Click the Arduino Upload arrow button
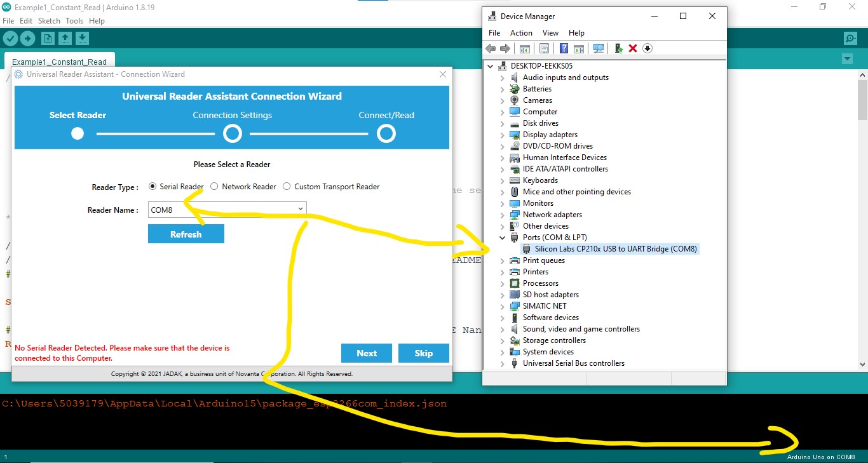This screenshot has height=463, width=868. click(x=27, y=39)
